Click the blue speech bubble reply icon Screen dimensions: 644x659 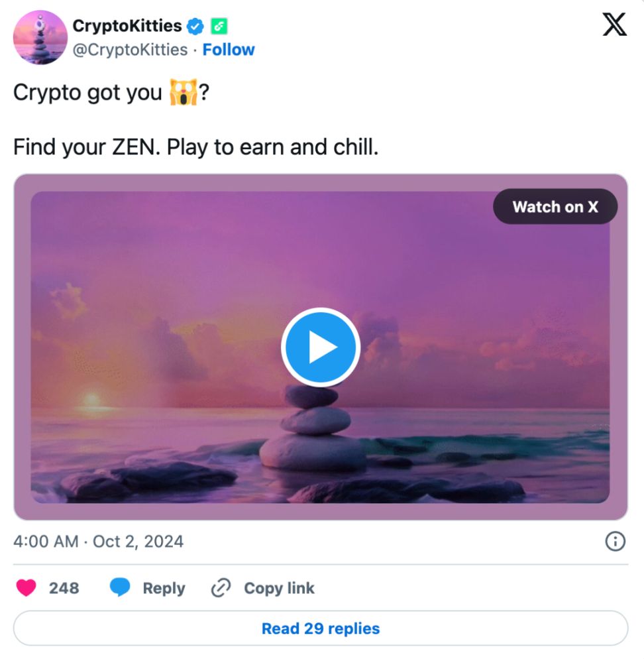120,588
